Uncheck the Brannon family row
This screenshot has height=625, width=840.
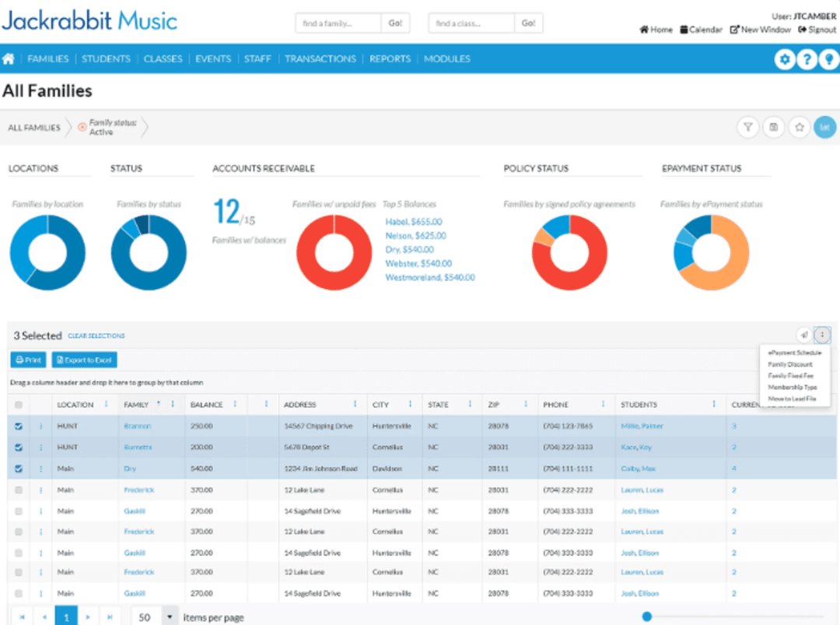[x=18, y=426]
